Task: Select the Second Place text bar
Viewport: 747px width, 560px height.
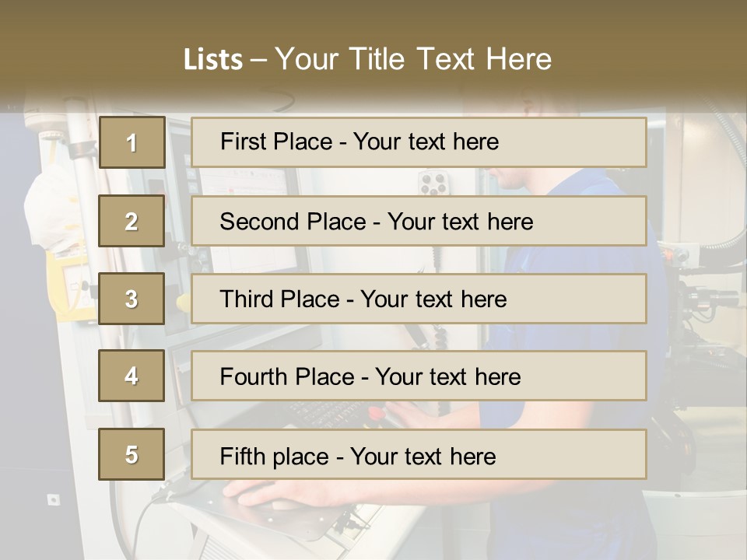Action: [x=419, y=221]
